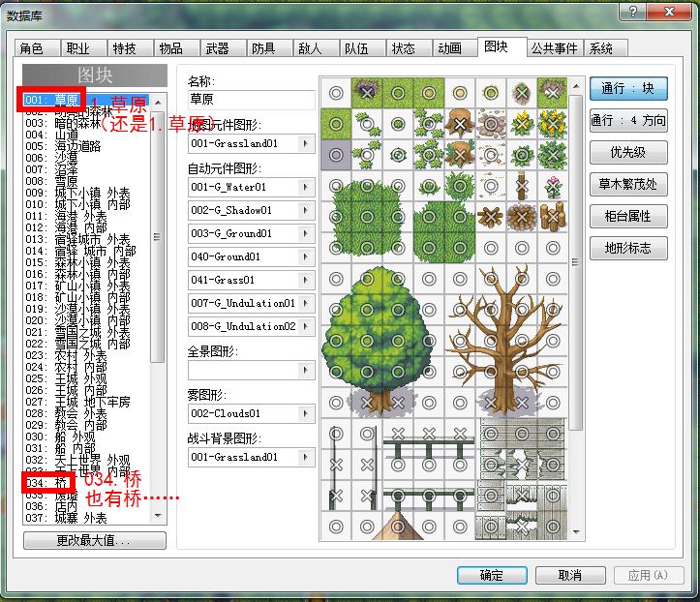The width and height of the screenshot is (700, 602).
Task: Open the 公共事件 tab
Action: (555, 47)
